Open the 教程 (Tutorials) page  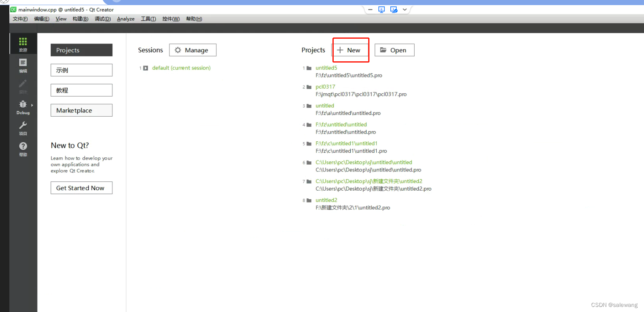click(81, 90)
